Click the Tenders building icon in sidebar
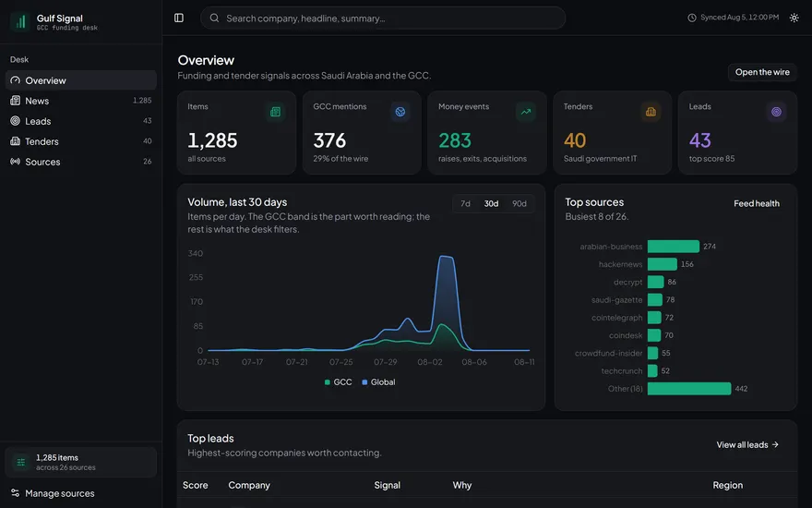The width and height of the screenshot is (812, 508). 15,141
